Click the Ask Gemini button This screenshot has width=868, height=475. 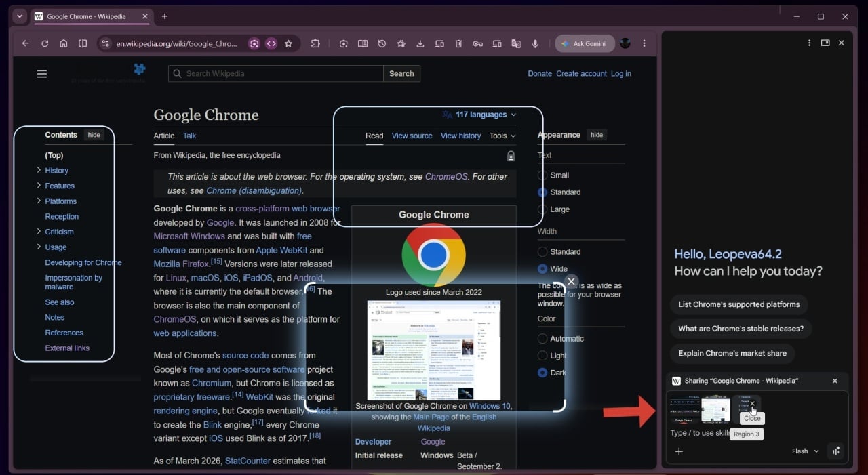coord(585,43)
